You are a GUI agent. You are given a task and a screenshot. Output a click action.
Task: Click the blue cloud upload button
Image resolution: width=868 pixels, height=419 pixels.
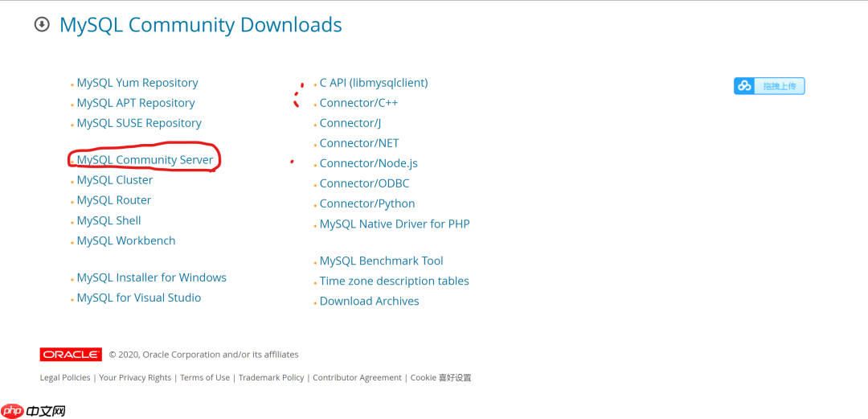[769, 86]
